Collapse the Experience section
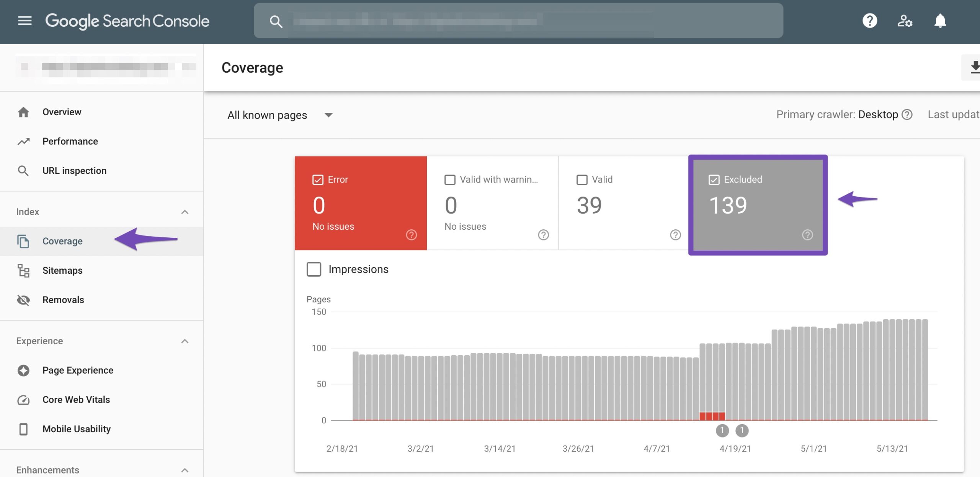Viewport: 980px width, 477px height. coord(185,341)
